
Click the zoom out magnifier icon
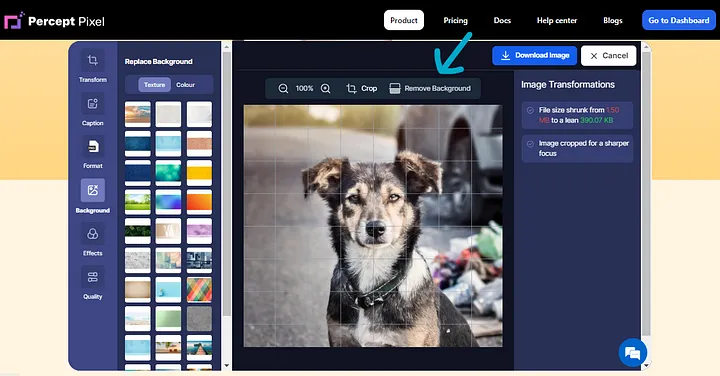283,88
